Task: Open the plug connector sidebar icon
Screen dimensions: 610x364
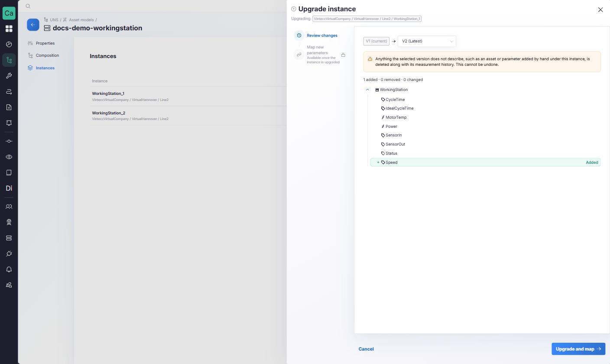Action: pos(9,253)
